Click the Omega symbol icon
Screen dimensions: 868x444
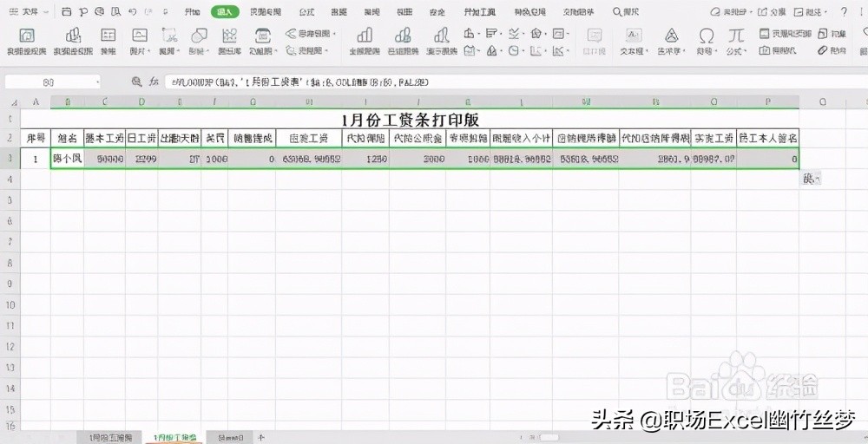click(x=707, y=36)
